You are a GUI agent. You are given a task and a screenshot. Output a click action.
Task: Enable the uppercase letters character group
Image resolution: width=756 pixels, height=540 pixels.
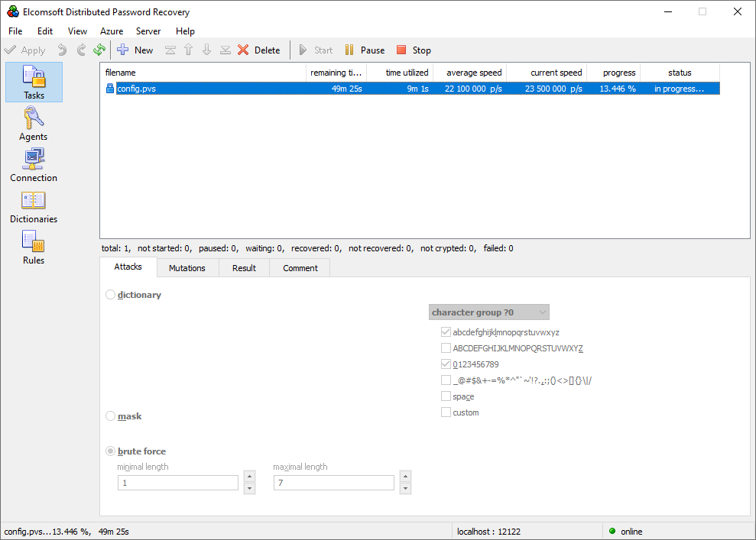coord(446,348)
